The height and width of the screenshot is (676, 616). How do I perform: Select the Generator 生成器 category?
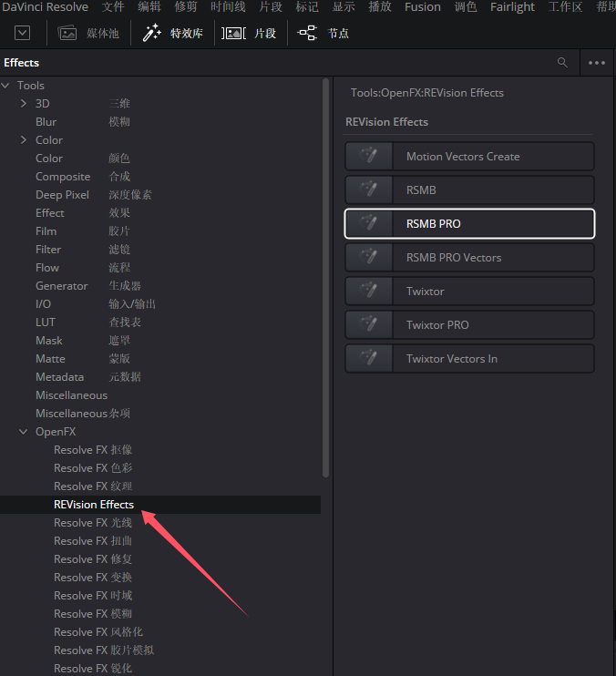pyautogui.click(x=88, y=286)
